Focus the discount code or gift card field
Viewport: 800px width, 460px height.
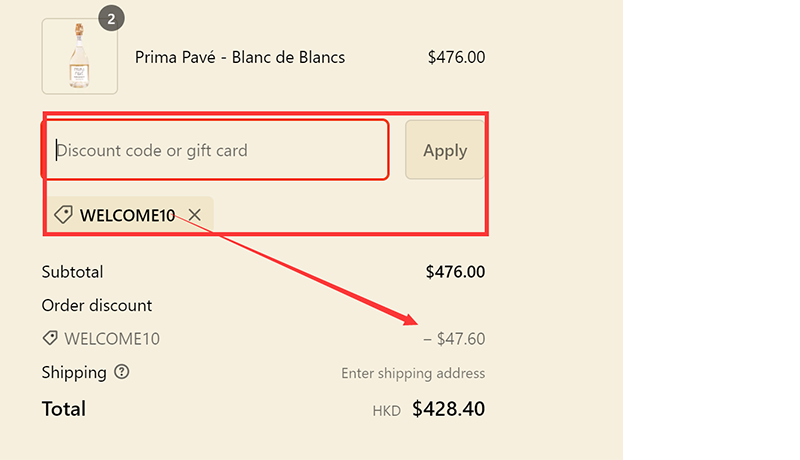click(x=215, y=150)
